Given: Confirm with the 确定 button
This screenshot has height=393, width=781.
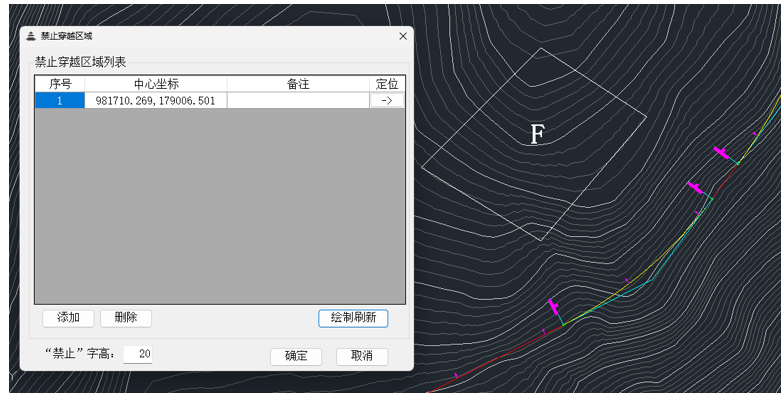Looking at the screenshot, I should pos(296,356).
